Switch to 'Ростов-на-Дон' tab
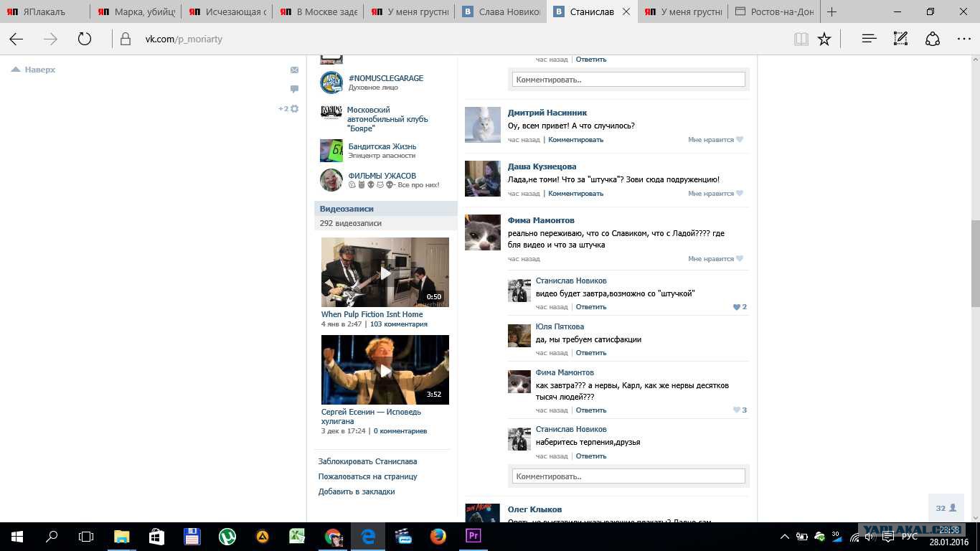 (x=773, y=11)
